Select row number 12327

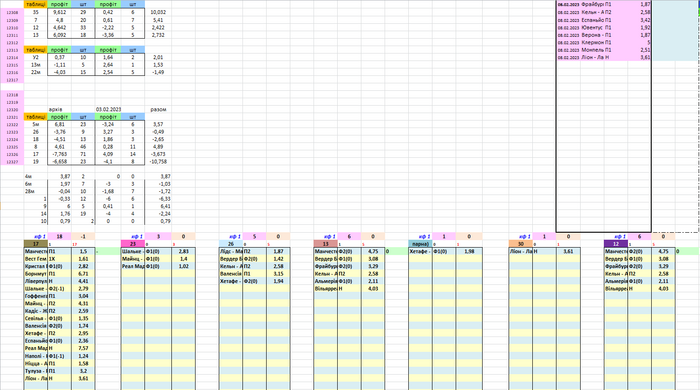click(12, 162)
